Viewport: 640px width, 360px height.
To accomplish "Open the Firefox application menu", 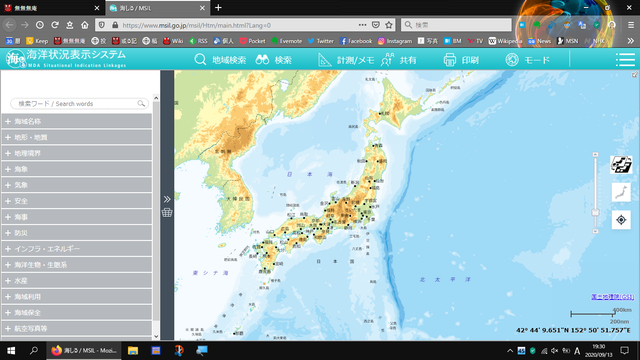I will pyautogui.click(x=631, y=25).
